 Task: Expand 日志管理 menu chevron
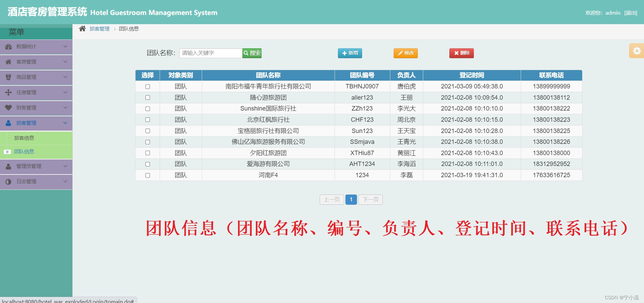point(65,182)
